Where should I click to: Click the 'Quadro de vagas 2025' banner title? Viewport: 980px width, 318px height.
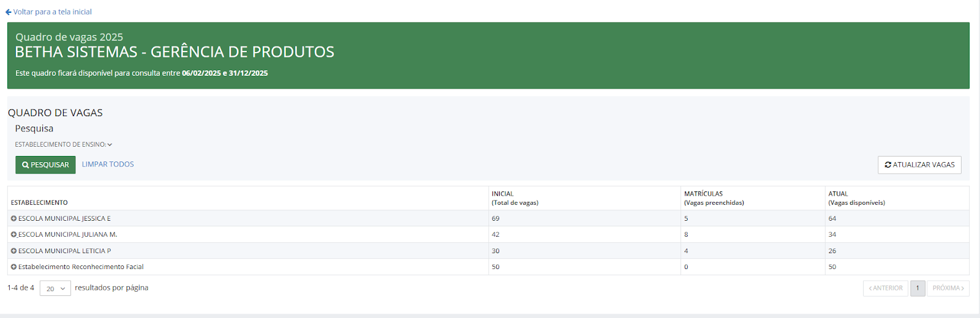click(69, 37)
